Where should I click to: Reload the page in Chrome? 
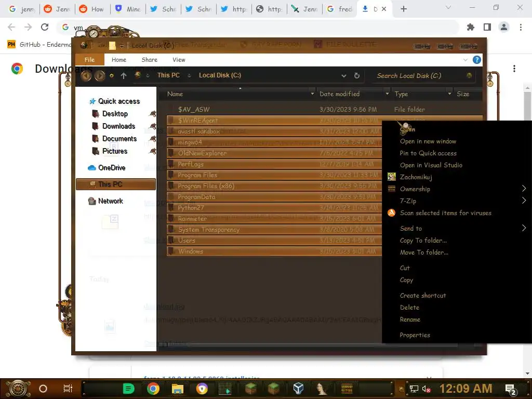(45, 27)
